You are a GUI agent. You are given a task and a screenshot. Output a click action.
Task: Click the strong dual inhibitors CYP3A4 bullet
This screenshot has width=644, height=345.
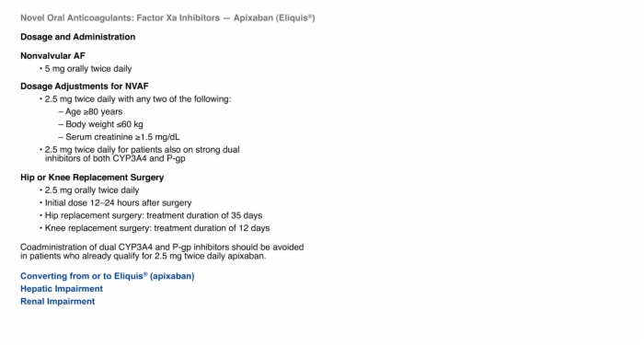tap(140, 154)
